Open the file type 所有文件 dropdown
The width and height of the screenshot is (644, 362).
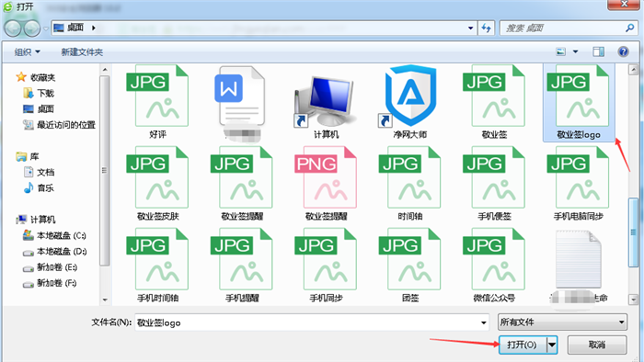pos(562,322)
